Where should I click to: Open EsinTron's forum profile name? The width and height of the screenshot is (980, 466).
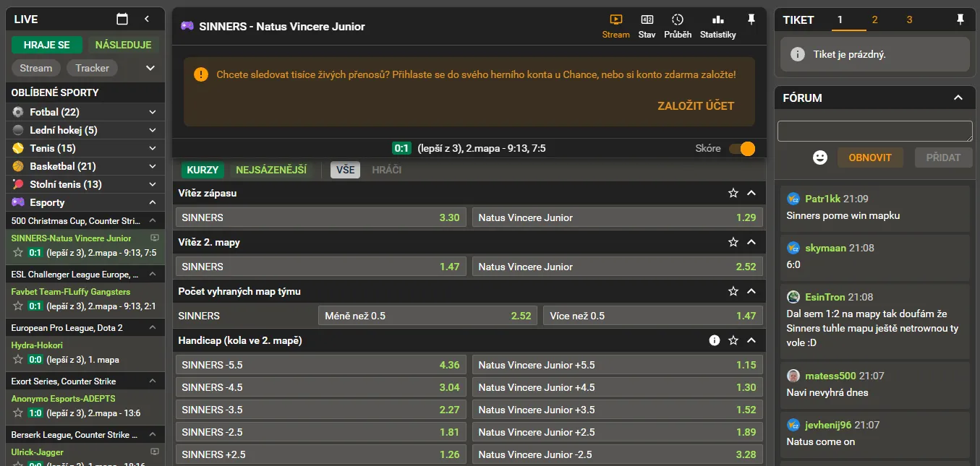tap(825, 297)
